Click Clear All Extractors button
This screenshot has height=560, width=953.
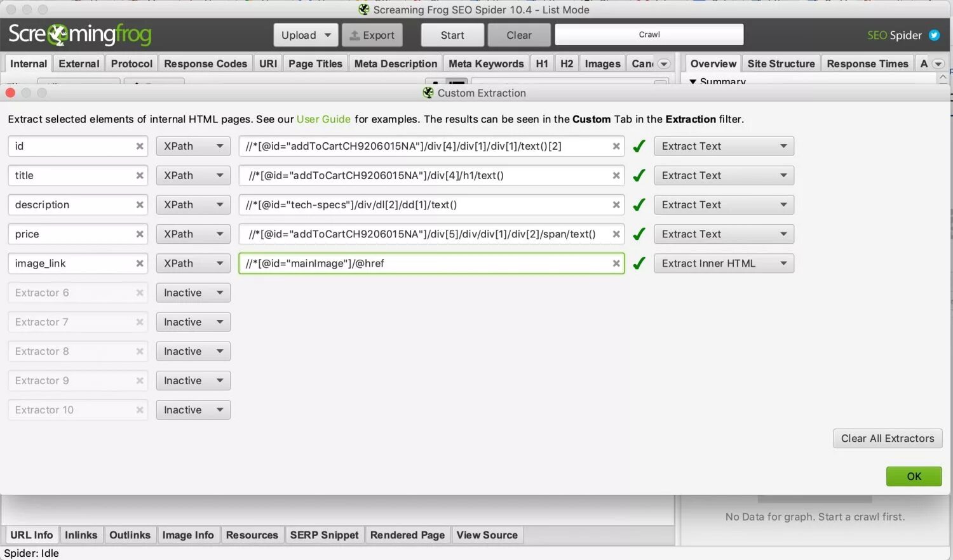pyautogui.click(x=888, y=438)
